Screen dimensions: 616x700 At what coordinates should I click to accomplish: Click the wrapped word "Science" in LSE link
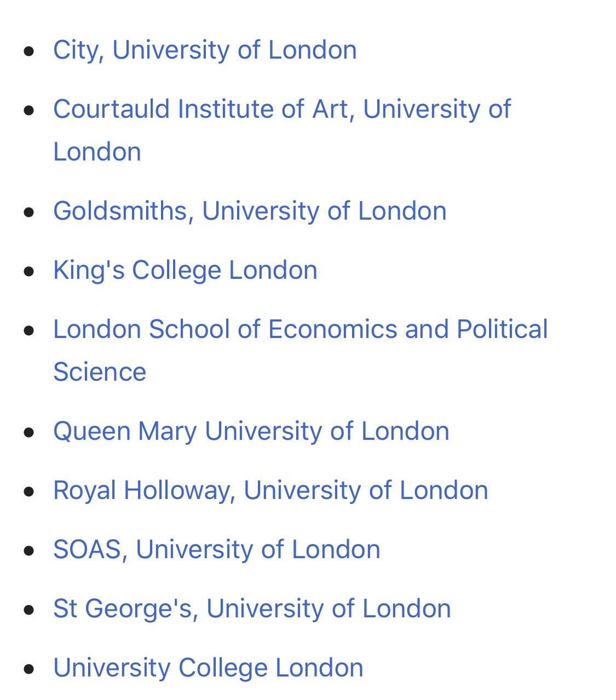[100, 372]
